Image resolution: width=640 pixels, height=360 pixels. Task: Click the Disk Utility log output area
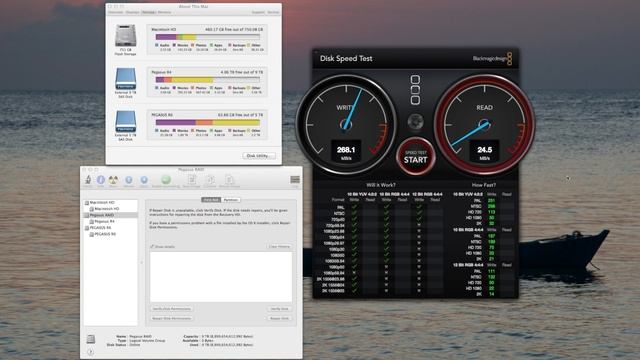coord(221,277)
